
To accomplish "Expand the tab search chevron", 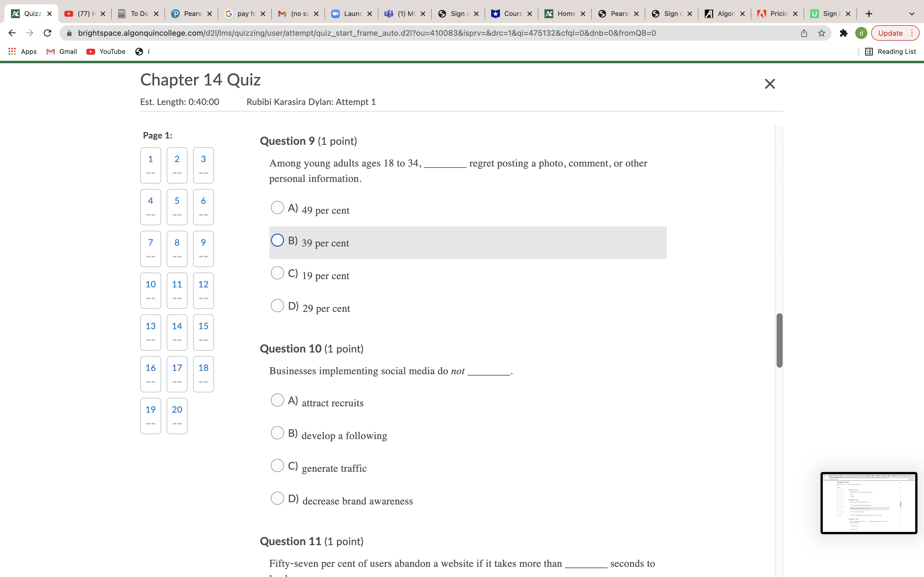I will click(x=912, y=14).
